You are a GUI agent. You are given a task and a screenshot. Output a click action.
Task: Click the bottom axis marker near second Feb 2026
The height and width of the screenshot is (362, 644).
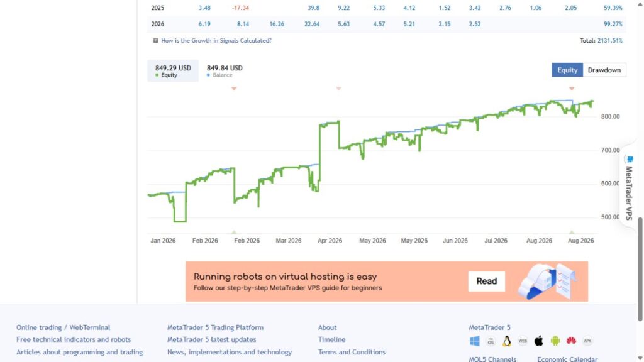coord(234,233)
